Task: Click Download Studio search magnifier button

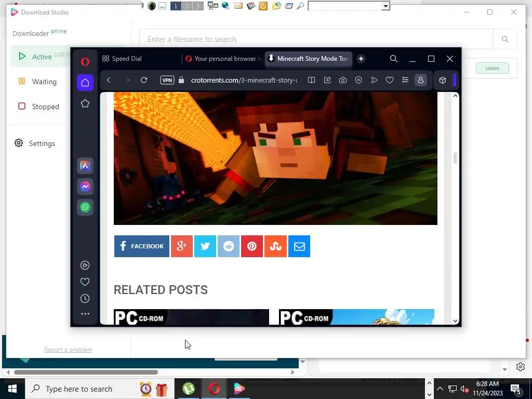Action: coord(505,39)
